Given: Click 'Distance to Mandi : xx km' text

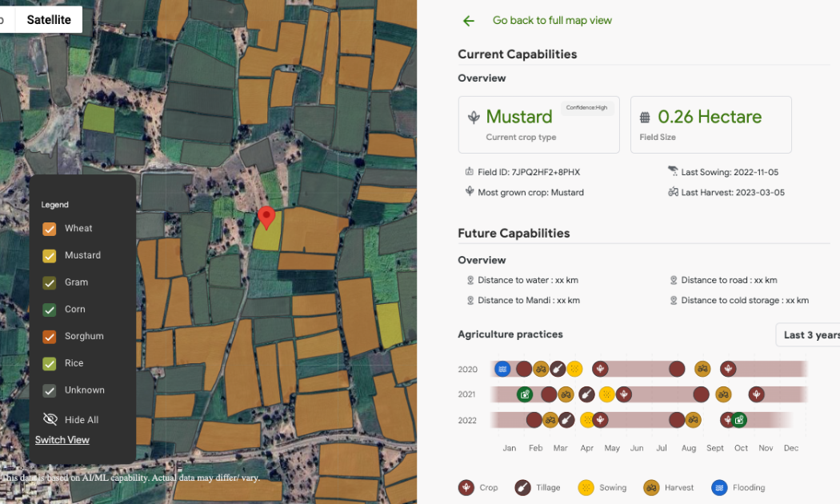Looking at the screenshot, I should [x=529, y=301].
